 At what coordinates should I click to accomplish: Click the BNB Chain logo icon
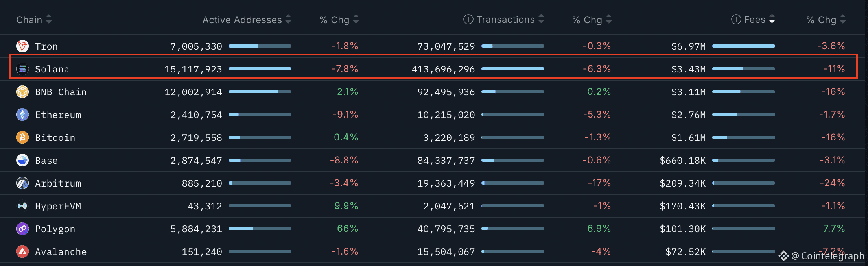click(22, 92)
